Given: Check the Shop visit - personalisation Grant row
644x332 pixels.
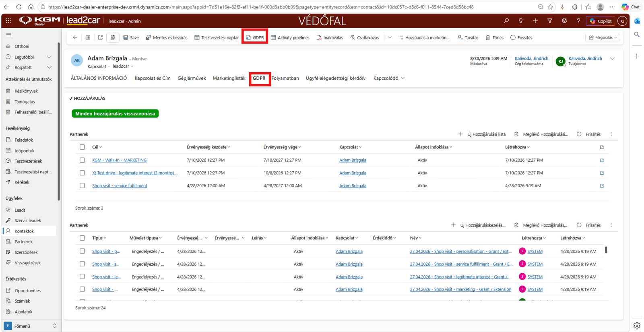Looking at the screenshot, I should 82,251.
